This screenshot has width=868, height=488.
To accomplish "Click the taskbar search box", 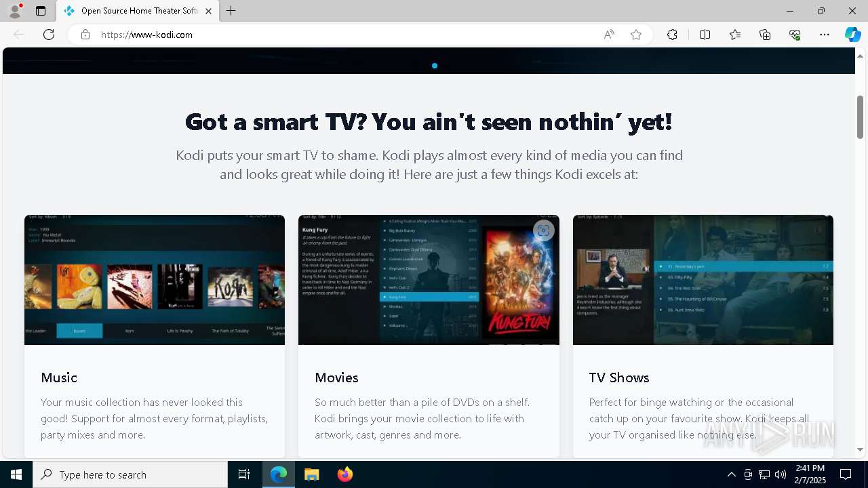I will [x=130, y=474].
